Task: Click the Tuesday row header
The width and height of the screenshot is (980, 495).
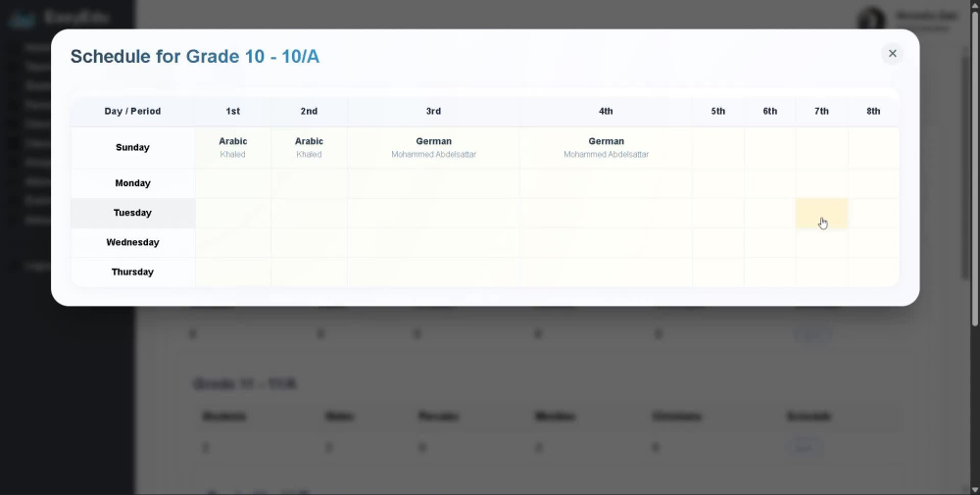Action: pyautogui.click(x=132, y=213)
